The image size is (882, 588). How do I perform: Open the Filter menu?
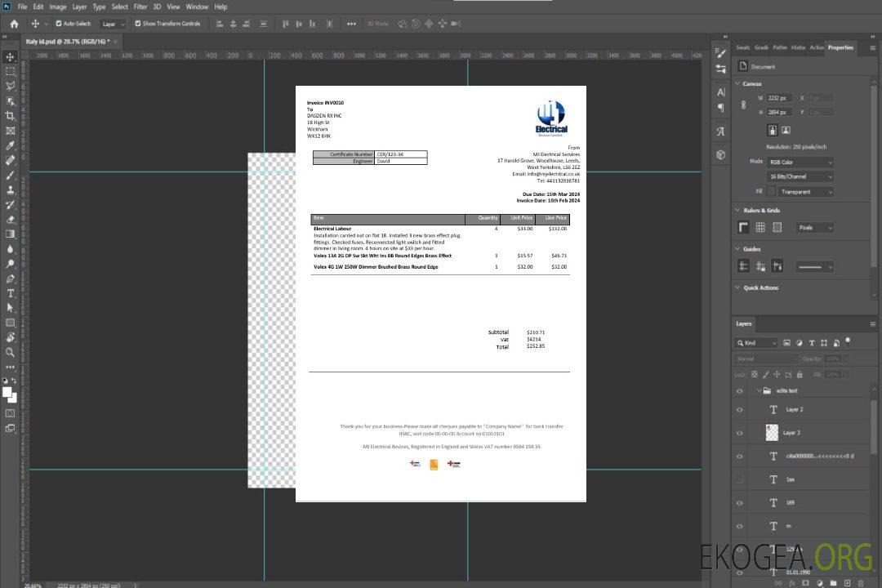pyautogui.click(x=140, y=7)
